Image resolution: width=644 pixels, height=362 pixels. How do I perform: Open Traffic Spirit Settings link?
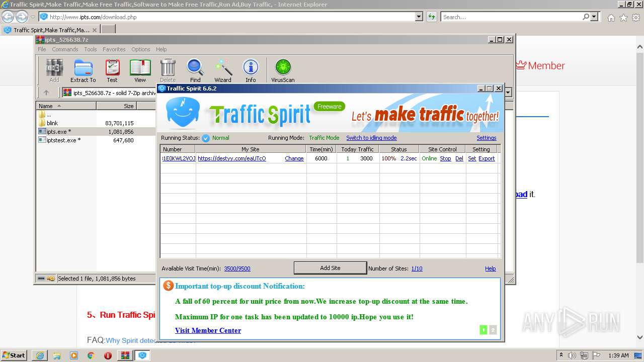[x=487, y=138]
